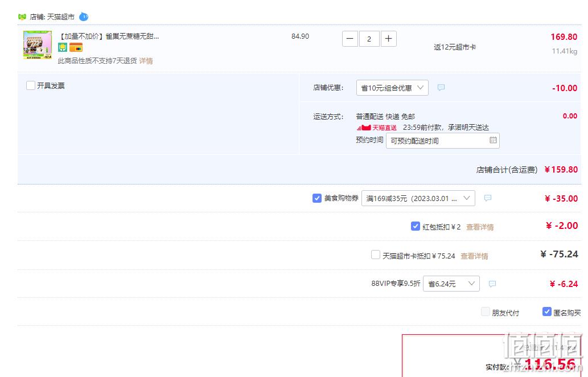
Task: Click the 天猫超市卡 amount ￥-75.24
Action: [559, 255]
